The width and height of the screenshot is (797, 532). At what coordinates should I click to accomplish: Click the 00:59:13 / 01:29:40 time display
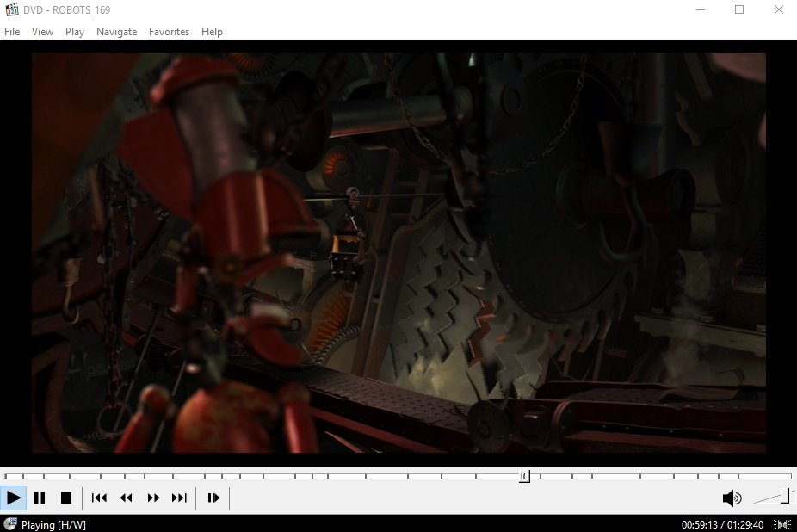click(x=722, y=524)
